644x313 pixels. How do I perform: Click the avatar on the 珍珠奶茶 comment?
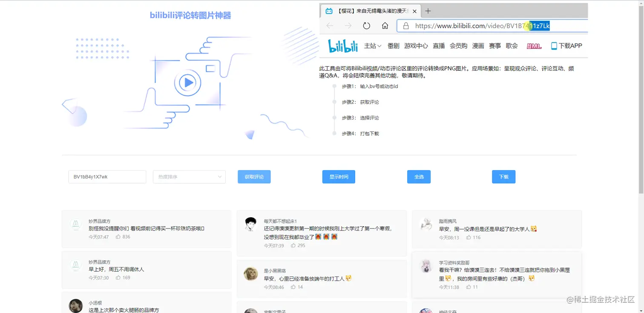(x=76, y=224)
